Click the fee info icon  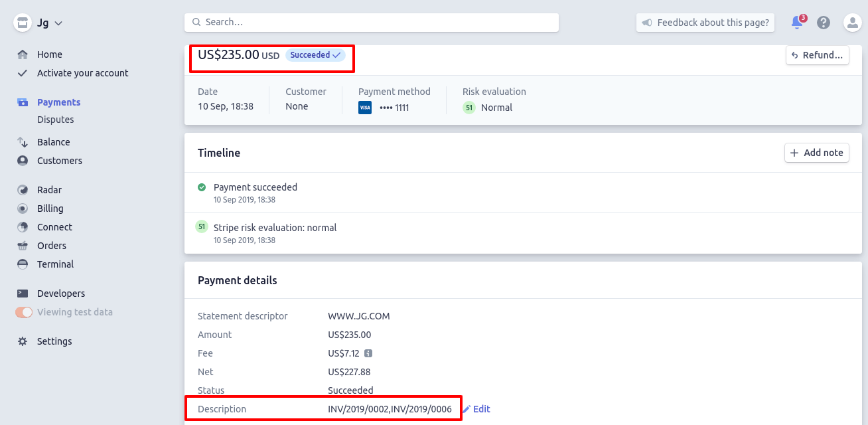[368, 353]
